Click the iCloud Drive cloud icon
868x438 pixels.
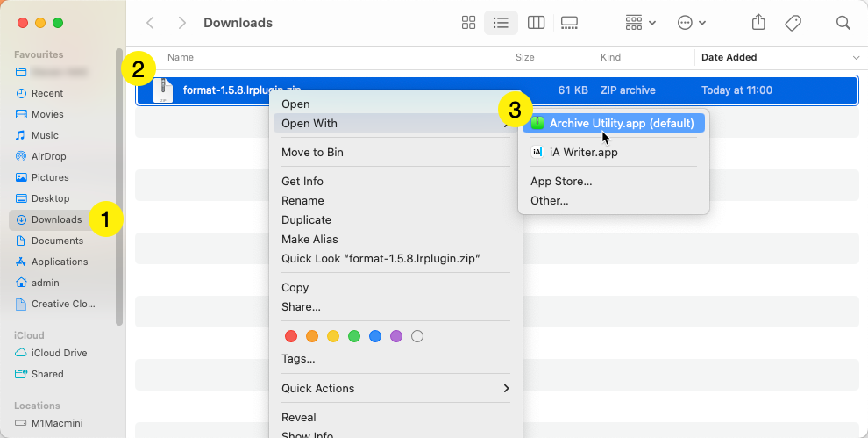click(x=21, y=353)
